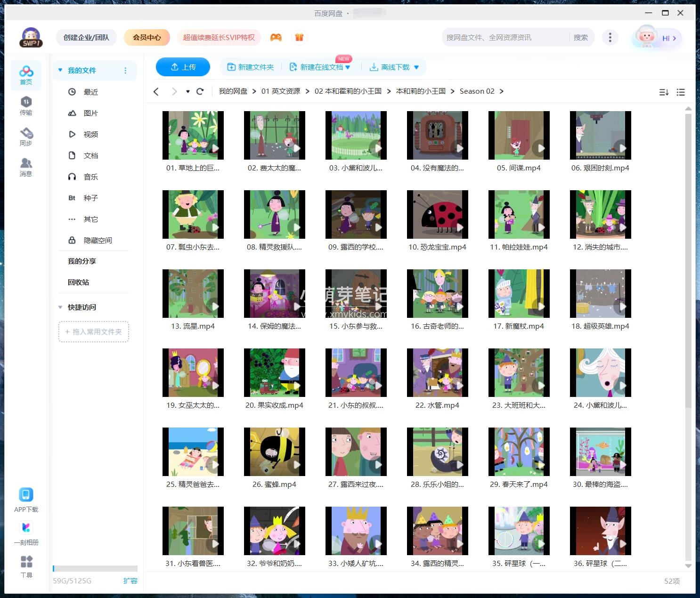700x598 pixels.
Task: Refresh the current folder
Action: pos(200,91)
